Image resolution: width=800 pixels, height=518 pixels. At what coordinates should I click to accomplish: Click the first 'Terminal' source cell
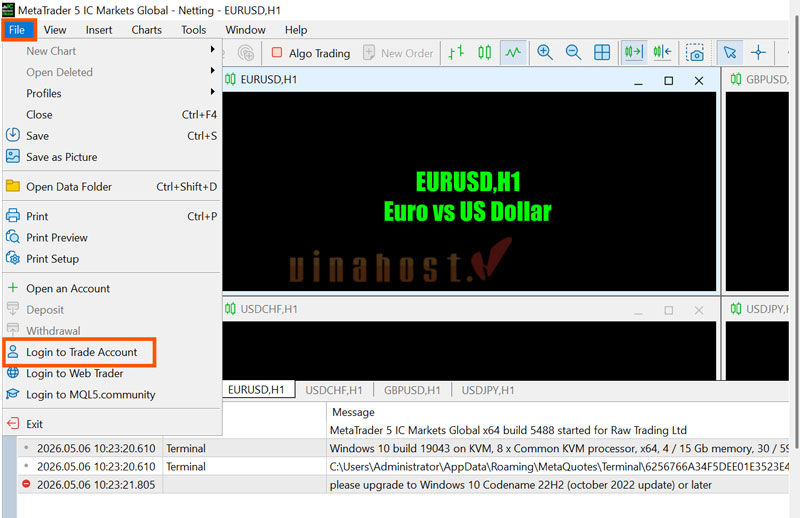(186, 449)
